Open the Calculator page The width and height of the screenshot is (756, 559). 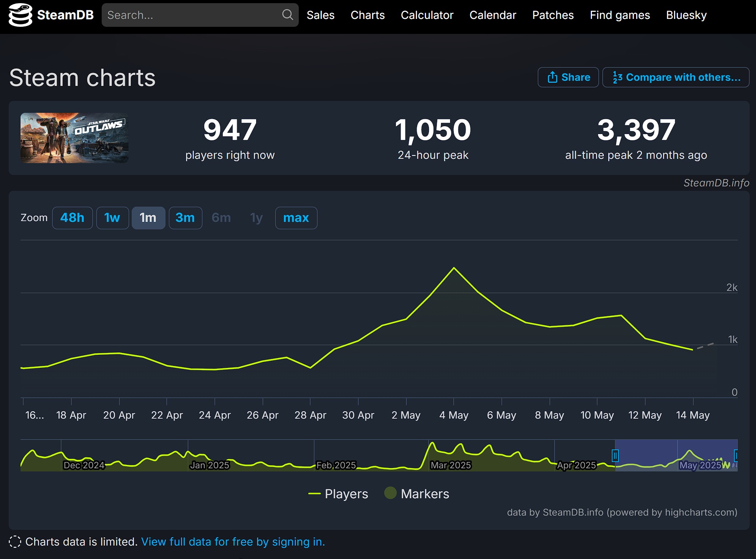tap(427, 15)
